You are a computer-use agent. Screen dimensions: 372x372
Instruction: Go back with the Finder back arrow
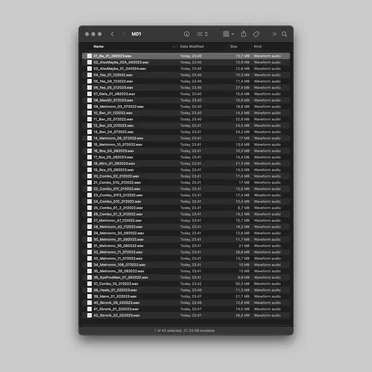112,34
